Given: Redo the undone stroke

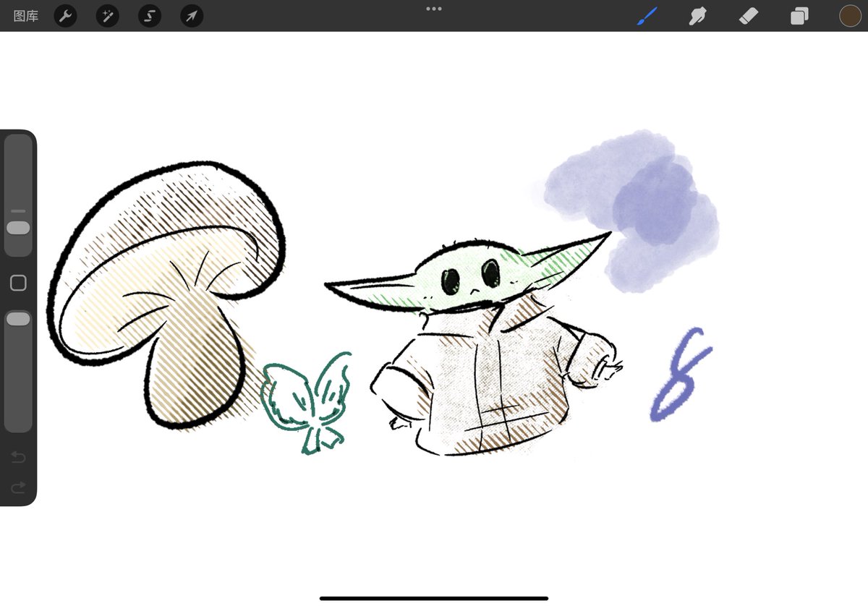Looking at the screenshot, I should click(18, 487).
